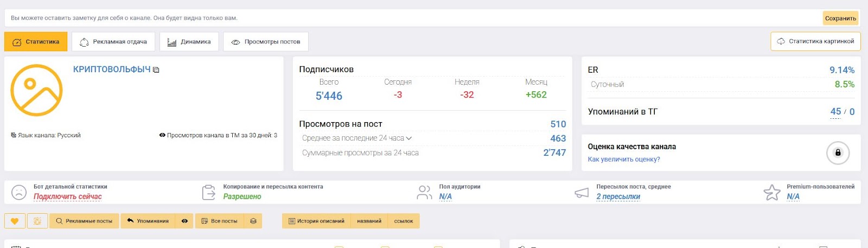
Task: Click N/A under Пол аудитории
Action: tap(445, 196)
